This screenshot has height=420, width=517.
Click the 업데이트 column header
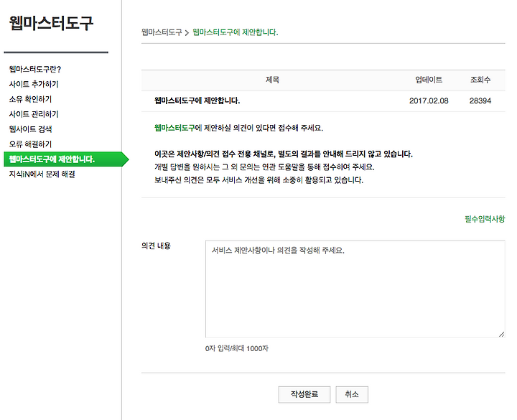tap(429, 80)
